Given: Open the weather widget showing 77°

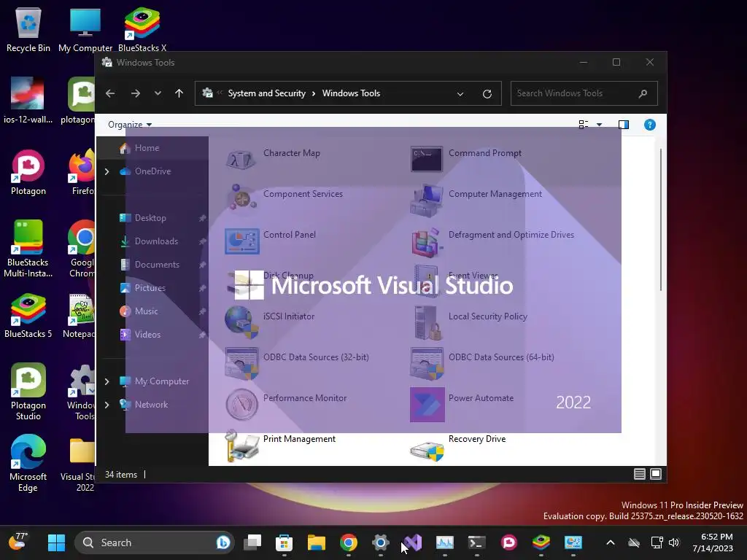Looking at the screenshot, I should pyautogui.click(x=18, y=542).
